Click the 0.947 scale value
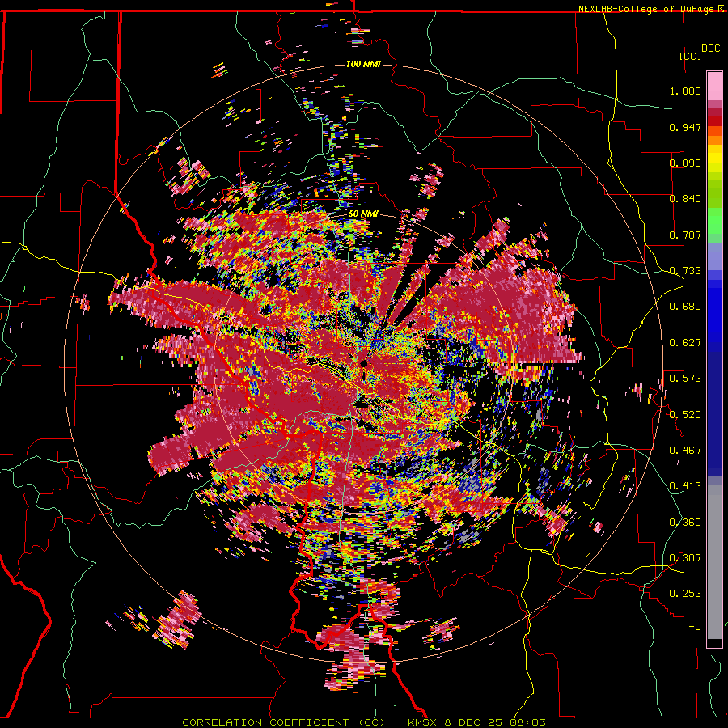Image resolution: width=728 pixels, height=728 pixels. [685, 127]
